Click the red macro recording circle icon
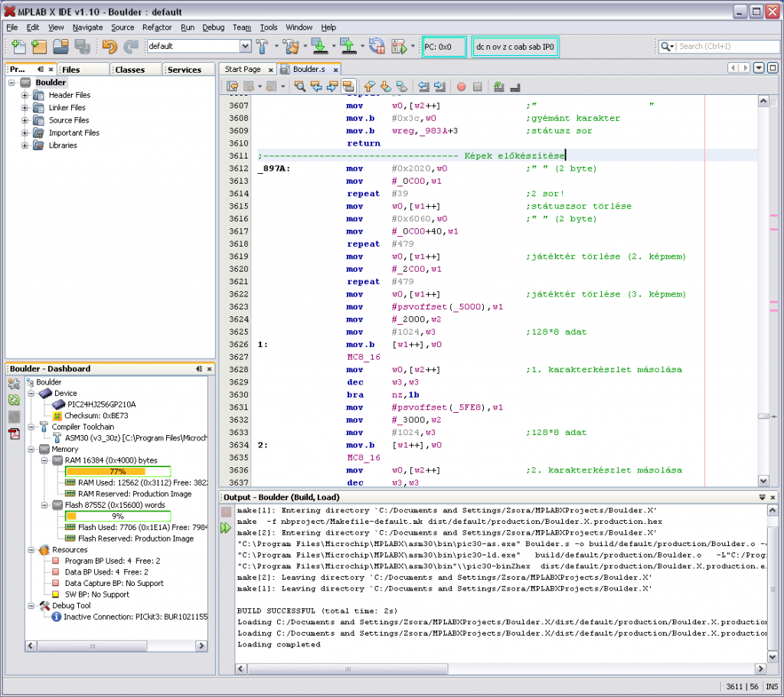The height and width of the screenshot is (697, 784). click(x=461, y=87)
